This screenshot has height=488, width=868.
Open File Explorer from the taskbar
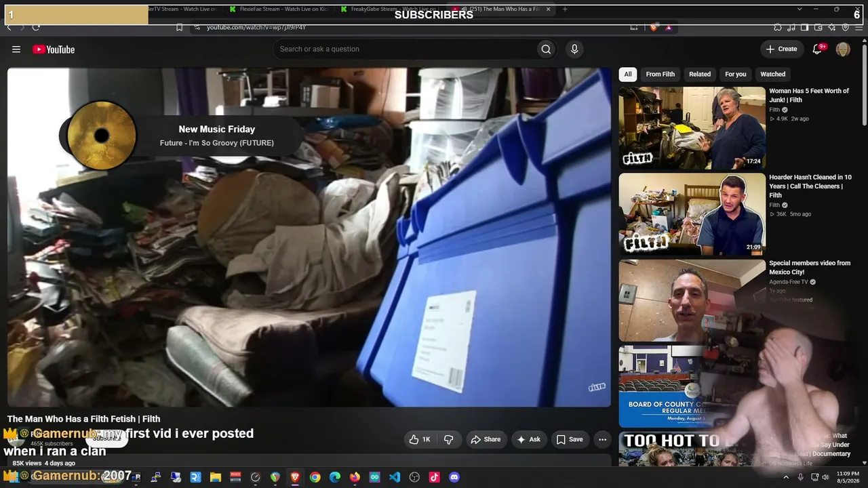[215, 477]
